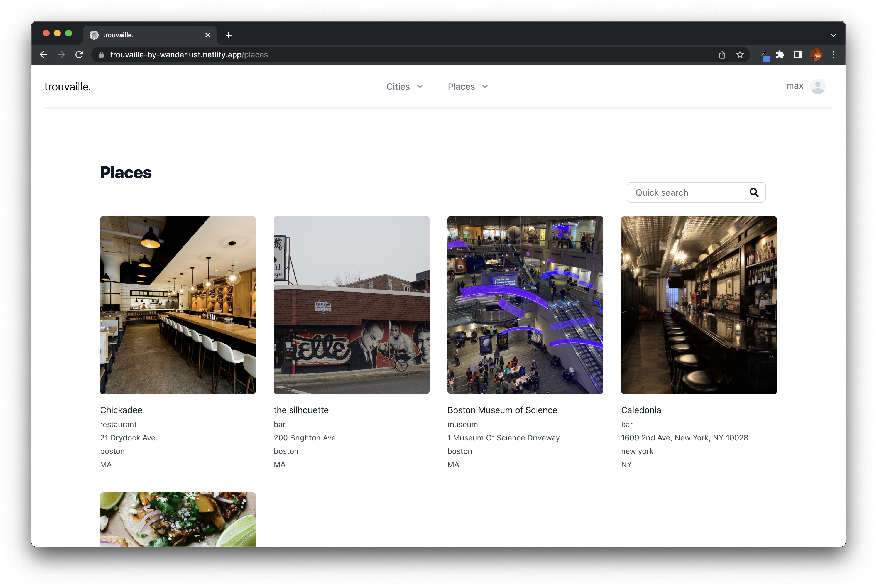The image size is (877, 588).
Task: Open the Chrome three-dot menu
Action: coord(833,55)
